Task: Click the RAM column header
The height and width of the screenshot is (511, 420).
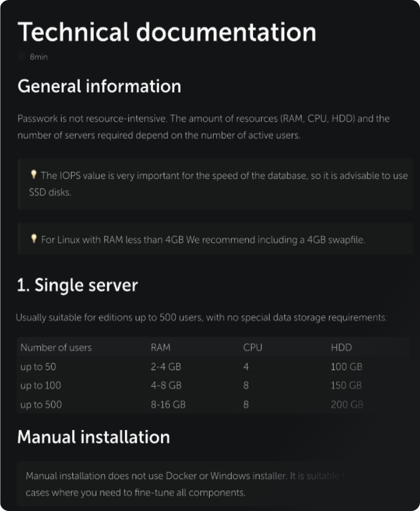Action: (160, 347)
